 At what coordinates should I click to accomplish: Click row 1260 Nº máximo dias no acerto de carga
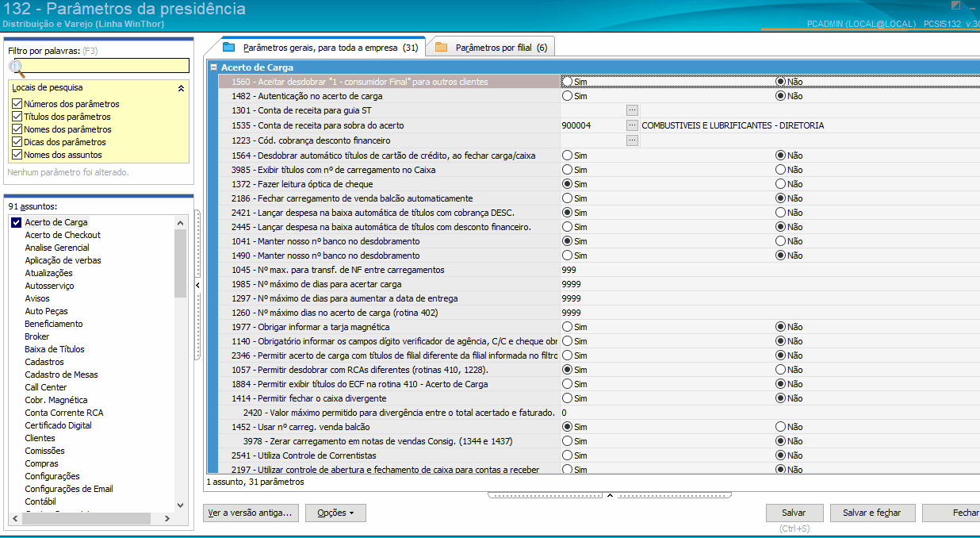599,313
